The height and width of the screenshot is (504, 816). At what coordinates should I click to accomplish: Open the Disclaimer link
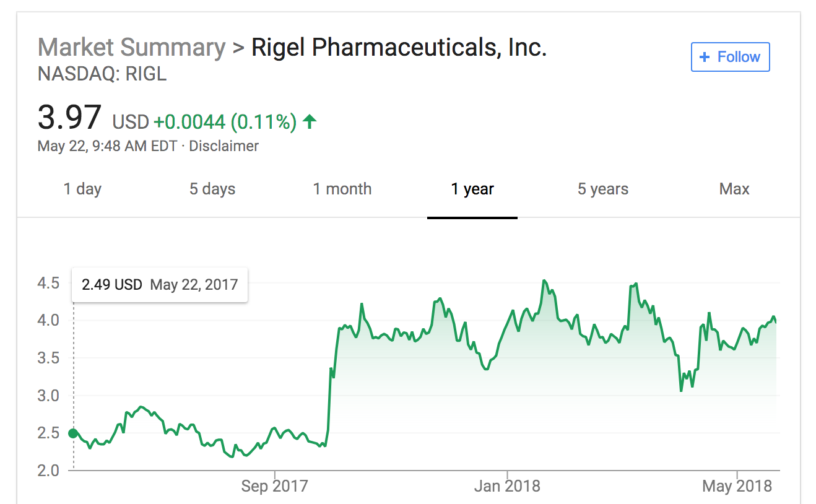(224, 146)
